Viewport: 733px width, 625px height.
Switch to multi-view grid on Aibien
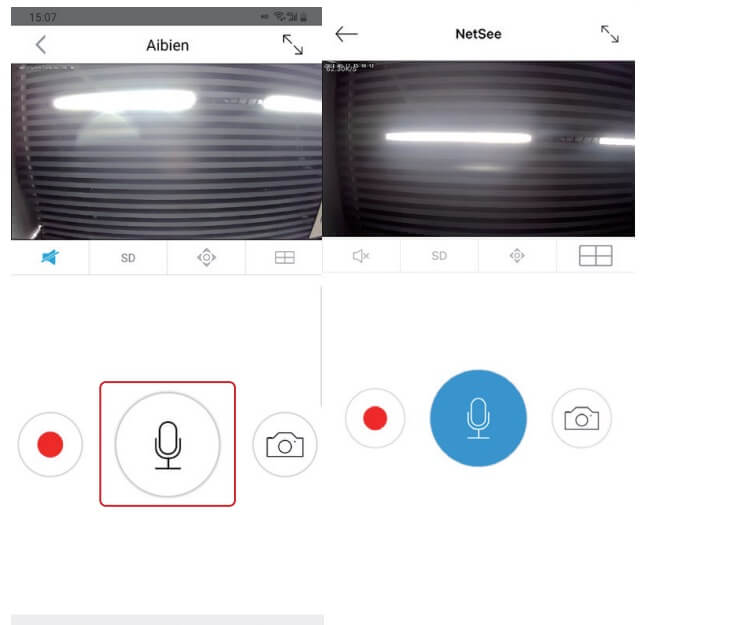285,258
